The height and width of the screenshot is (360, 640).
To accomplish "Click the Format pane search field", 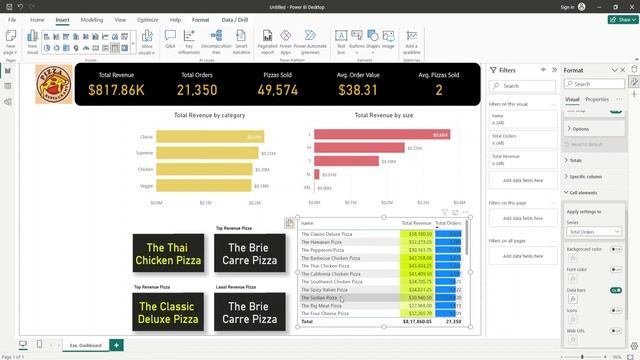I will click(x=594, y=84).
